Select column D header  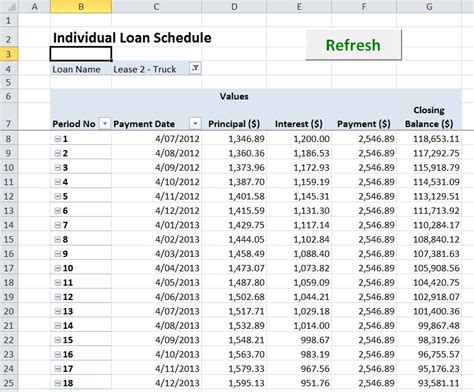tap(234, 6)
